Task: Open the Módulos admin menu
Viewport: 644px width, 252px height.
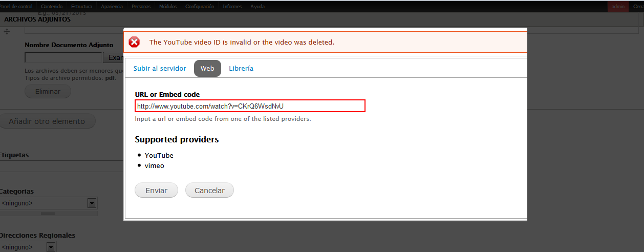Action: [168, 7]
